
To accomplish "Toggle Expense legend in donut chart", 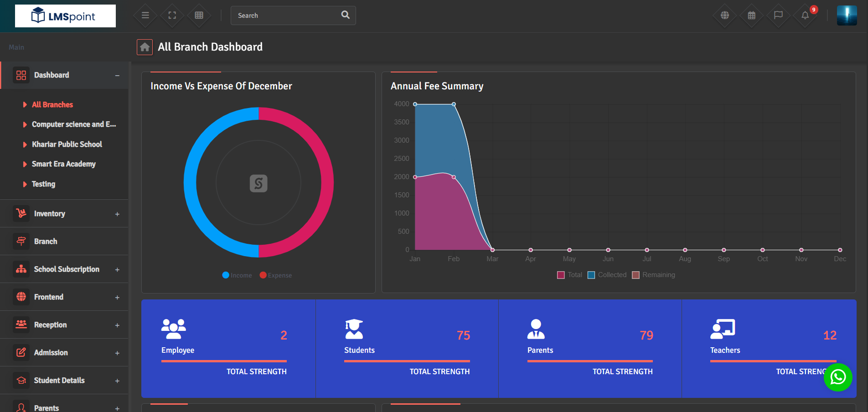I will pos(276,275).
